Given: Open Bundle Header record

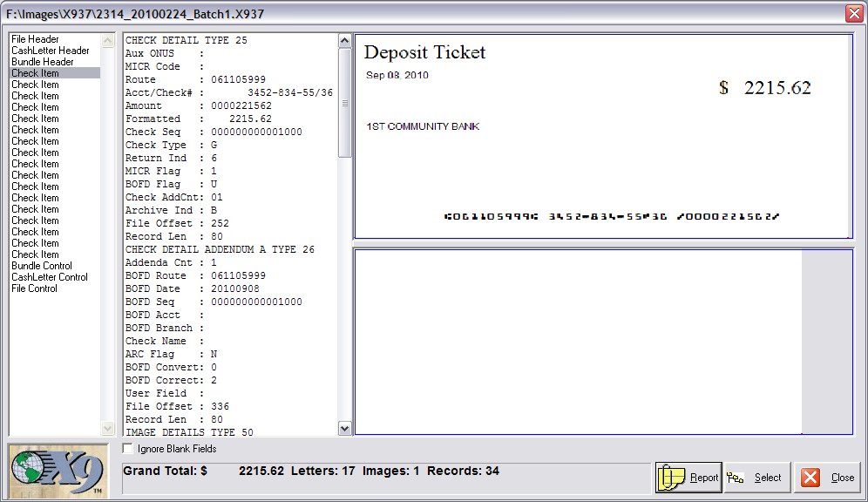Looking at the screenshot, I should [43, 62].
